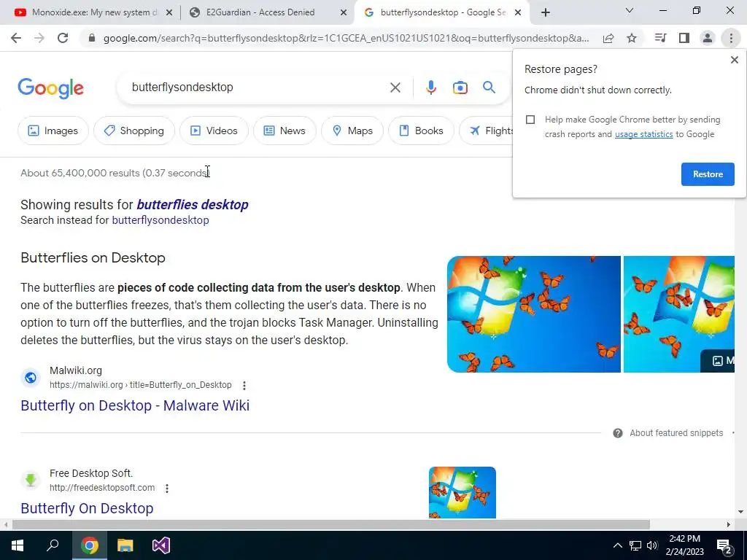Screen dimensions: 747x560
Task: Open network status tray icon
Action: [635, 545]
